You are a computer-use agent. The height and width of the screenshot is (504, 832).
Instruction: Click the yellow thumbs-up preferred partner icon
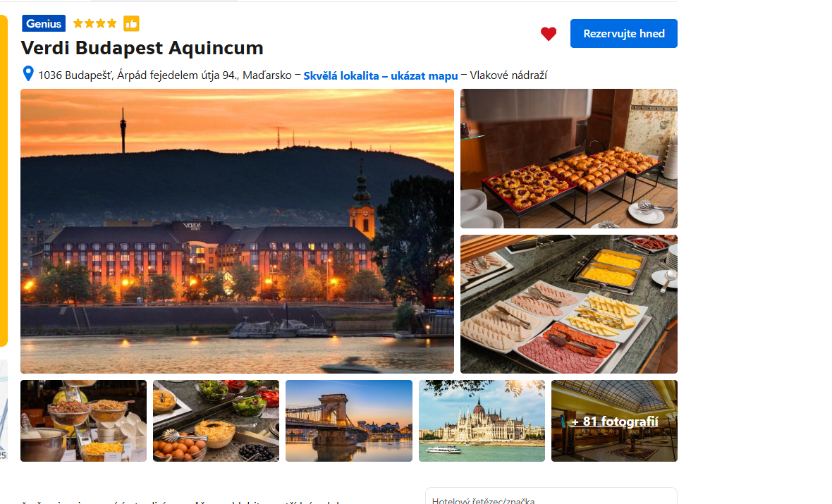[x=131, y=23]
